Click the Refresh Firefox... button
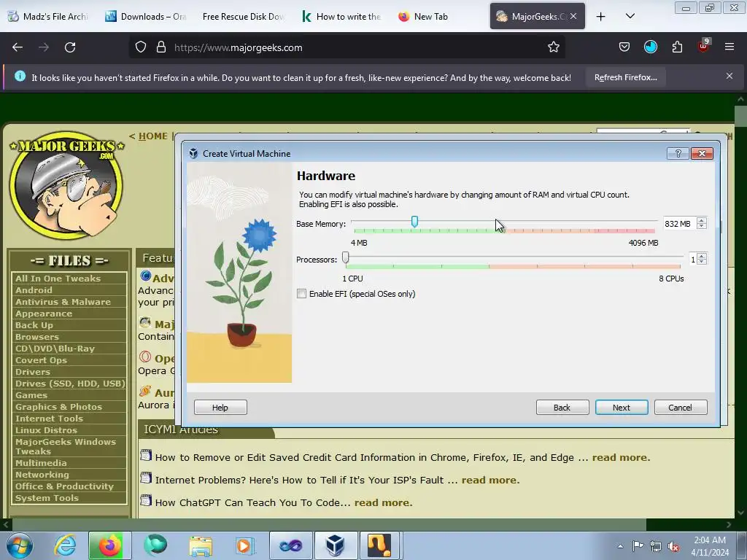 (625, 77)
